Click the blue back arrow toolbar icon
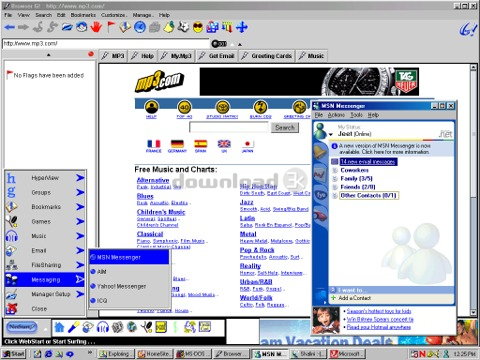Image resolution: width=480 pixels, height=360 pixels. click(10, 27)
